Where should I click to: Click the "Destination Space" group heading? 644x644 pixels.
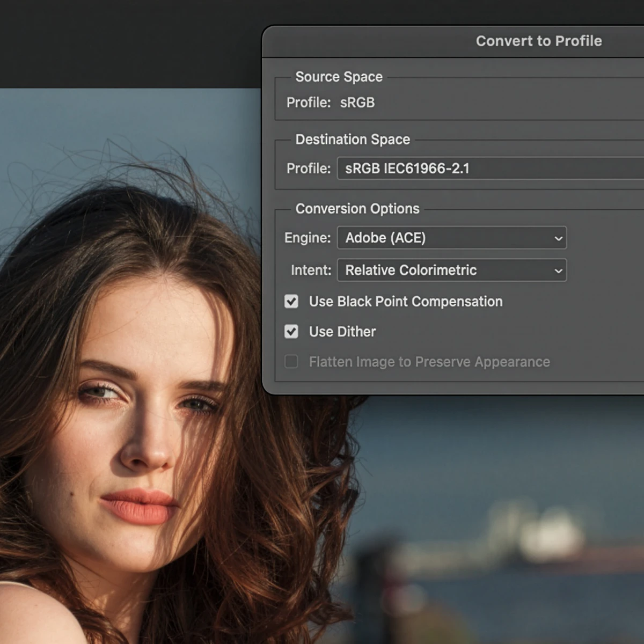pos(352,140)
